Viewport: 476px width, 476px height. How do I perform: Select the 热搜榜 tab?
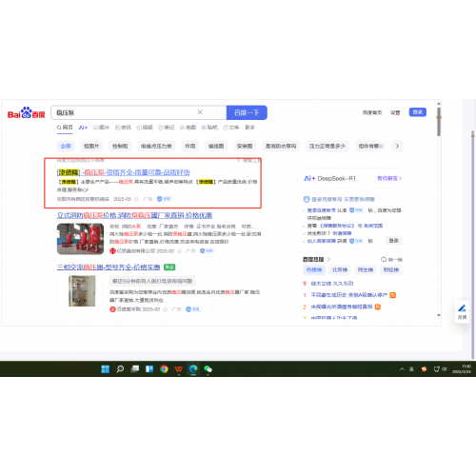point(314,269)
